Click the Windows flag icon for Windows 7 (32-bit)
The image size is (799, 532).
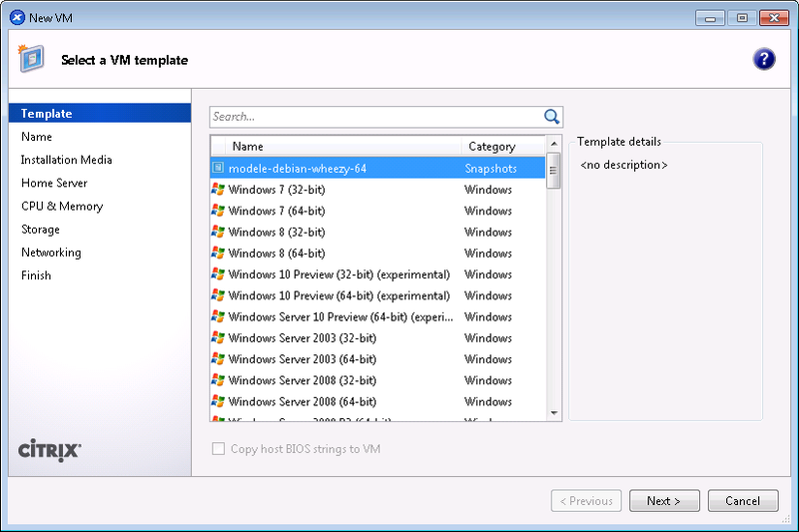pos(218,190)
